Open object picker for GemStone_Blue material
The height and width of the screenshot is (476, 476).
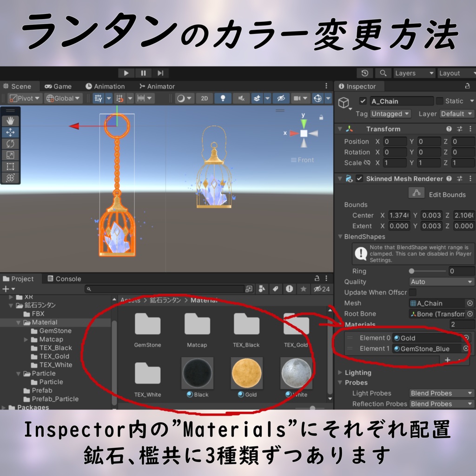[x=466, y=349]
